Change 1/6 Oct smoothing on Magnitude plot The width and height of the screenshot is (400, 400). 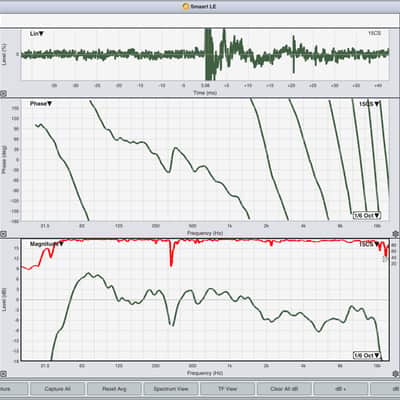367,355
